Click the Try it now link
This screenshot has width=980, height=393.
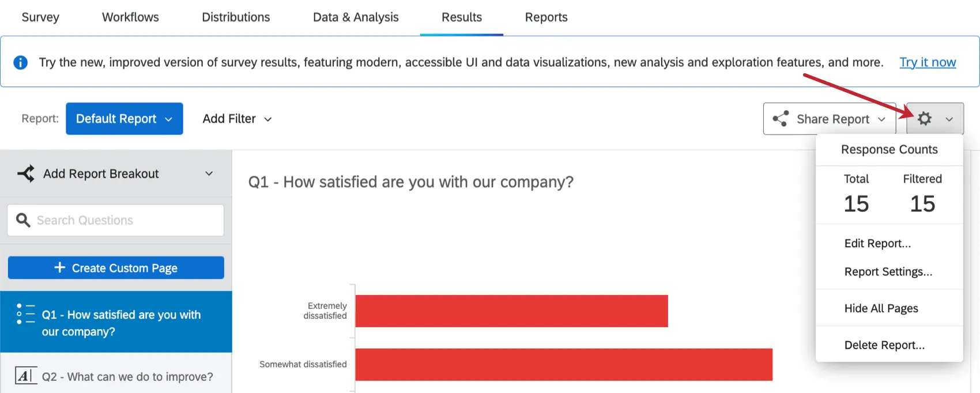(928, 62)
